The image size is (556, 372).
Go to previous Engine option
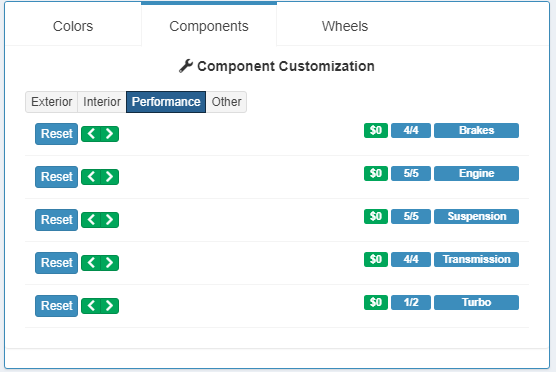[x=91, y=177]
